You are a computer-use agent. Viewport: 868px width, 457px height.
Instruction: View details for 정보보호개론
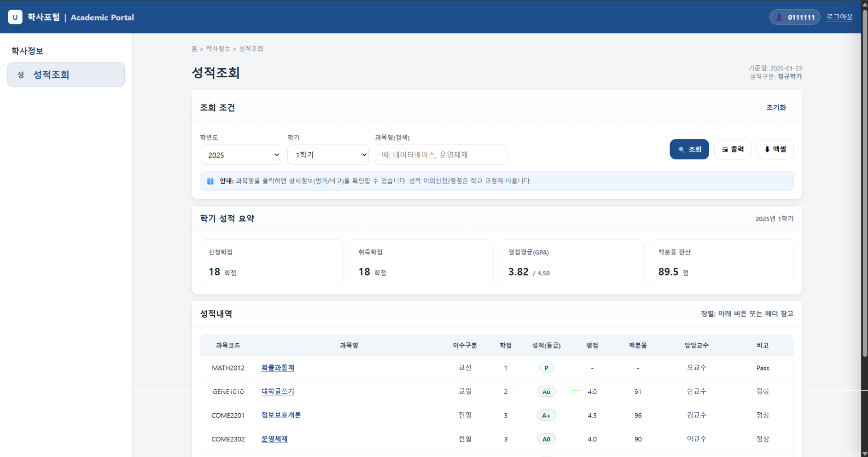click(281, 415)
